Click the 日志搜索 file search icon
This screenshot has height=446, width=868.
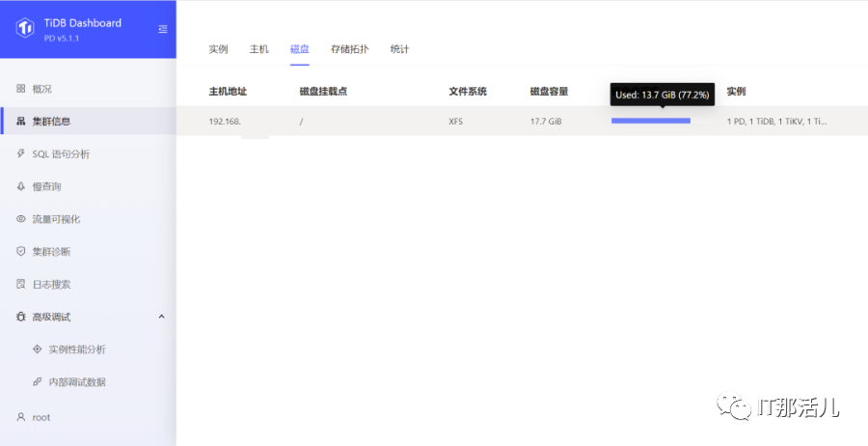(21, 284)
